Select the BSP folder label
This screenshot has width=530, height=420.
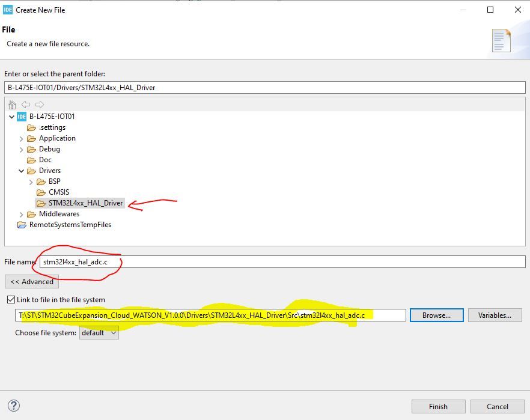[x=55, y=181]
